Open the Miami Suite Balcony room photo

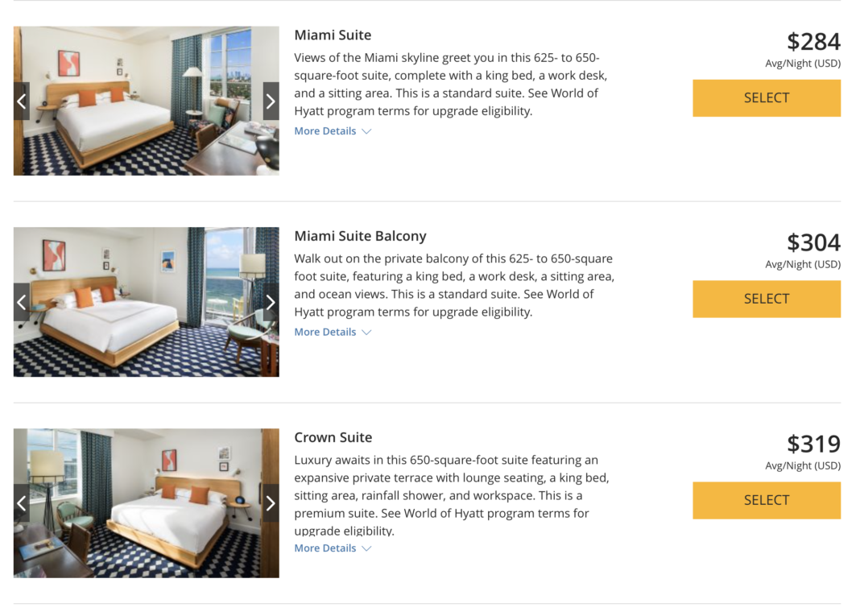point(146,302)
